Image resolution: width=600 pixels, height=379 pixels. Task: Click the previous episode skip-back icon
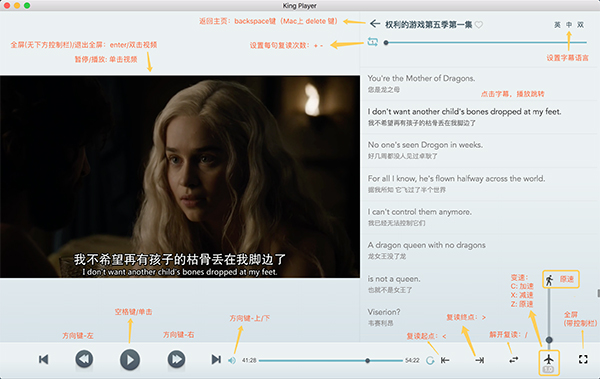pos(44,359)
